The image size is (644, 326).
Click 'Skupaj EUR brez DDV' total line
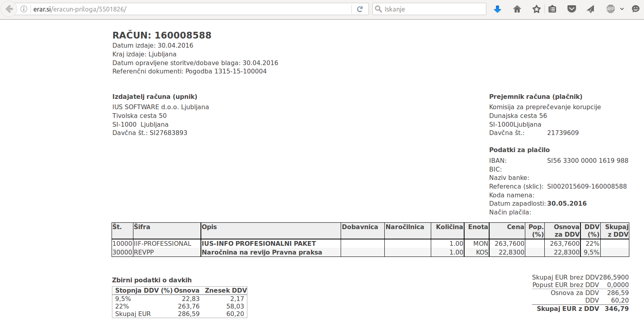pos(580,277)
